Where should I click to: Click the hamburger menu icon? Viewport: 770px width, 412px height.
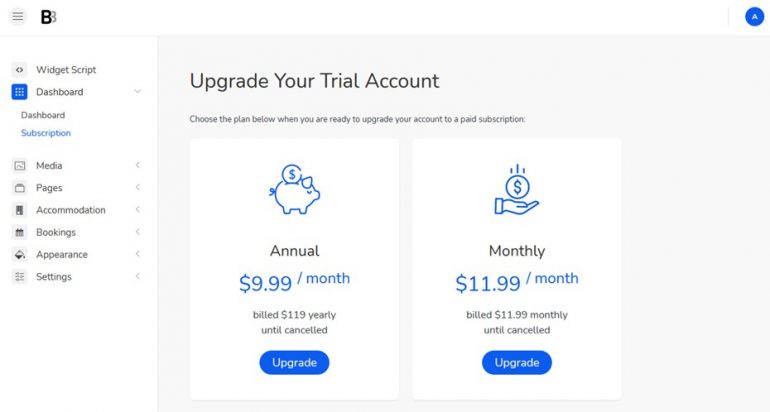pyautogui.click(x=18, y=17)
